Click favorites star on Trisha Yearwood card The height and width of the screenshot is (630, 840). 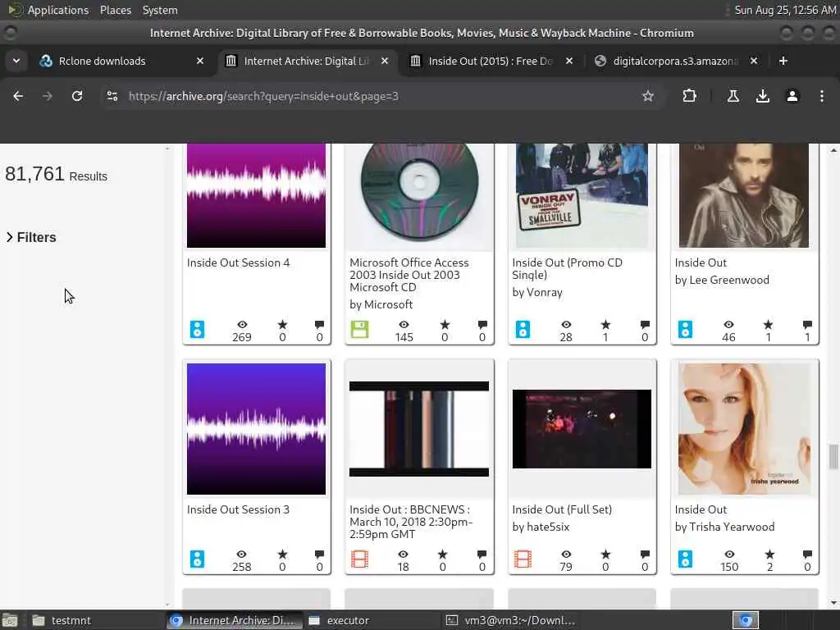click(769, 555)
